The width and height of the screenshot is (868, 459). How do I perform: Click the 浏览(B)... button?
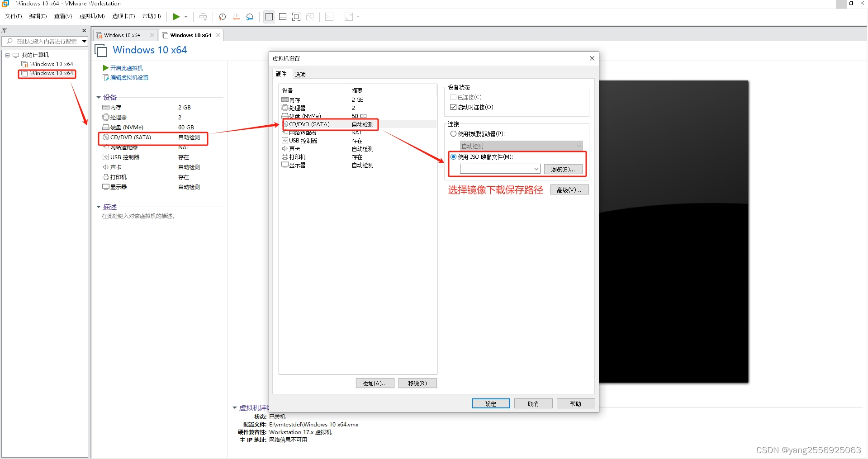point(563,169)
